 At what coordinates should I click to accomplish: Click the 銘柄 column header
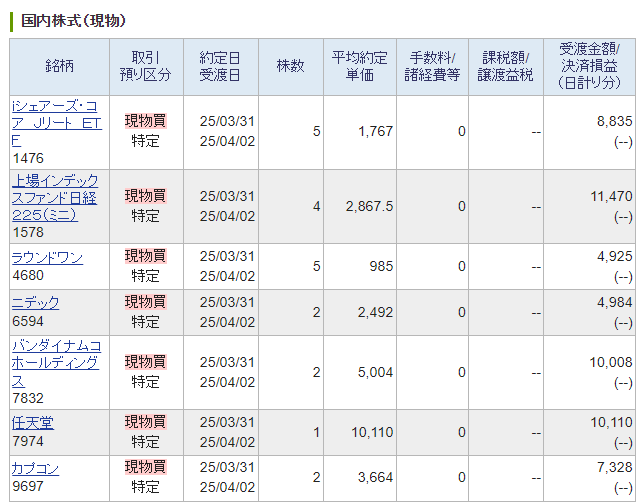(60, 67)
